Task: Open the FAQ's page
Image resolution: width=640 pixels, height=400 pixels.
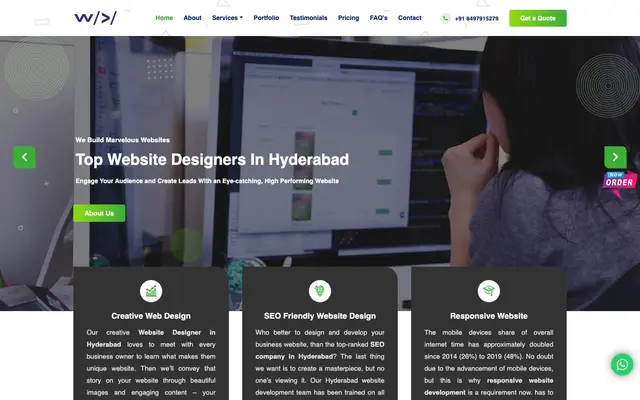Action: pos(378,18)
